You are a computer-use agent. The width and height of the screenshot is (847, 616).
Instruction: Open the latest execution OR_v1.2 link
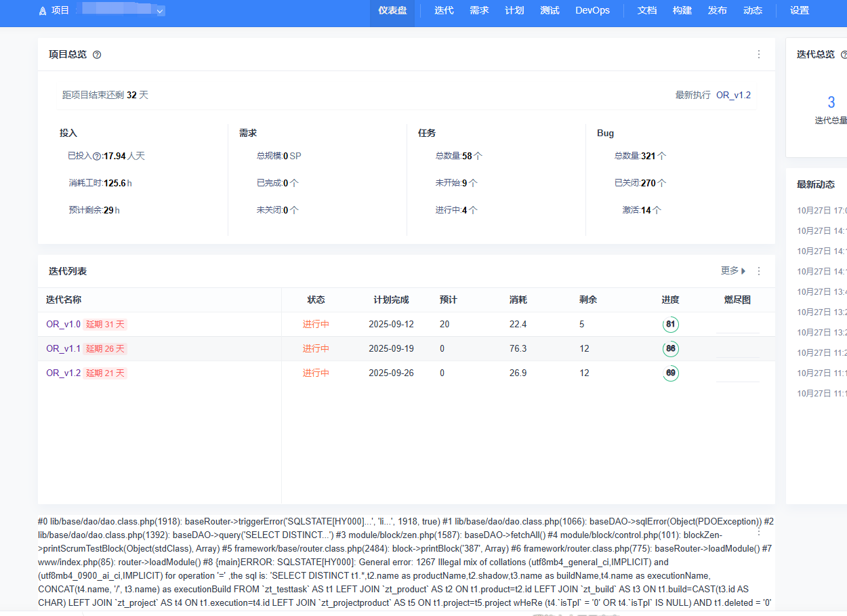(x=733, y=95)
